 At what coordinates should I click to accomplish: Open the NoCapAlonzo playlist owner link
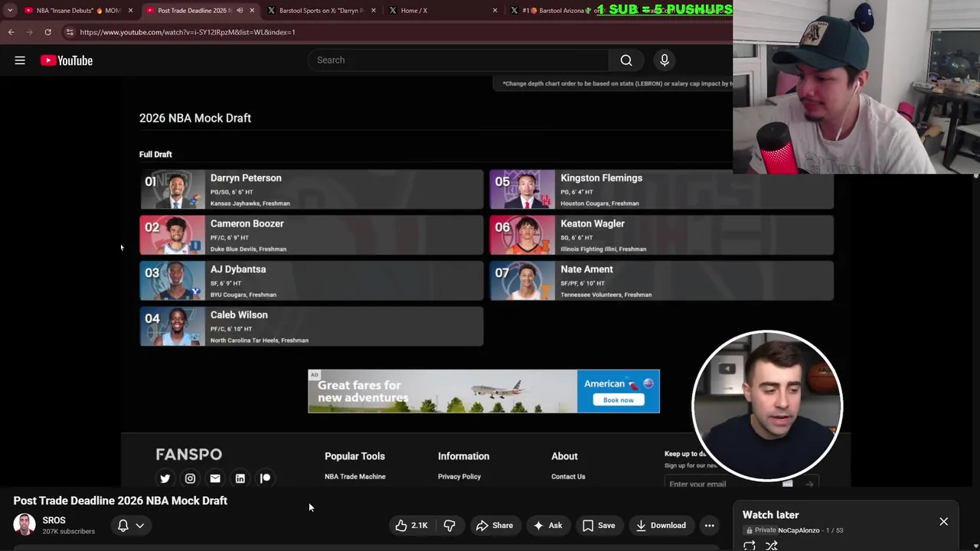799,530
